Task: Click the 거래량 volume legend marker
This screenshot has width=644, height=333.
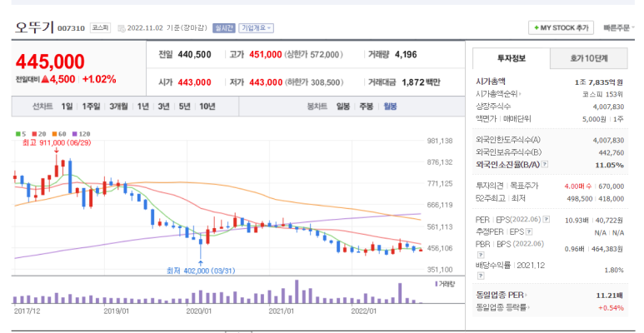Action: click(437, 284)
